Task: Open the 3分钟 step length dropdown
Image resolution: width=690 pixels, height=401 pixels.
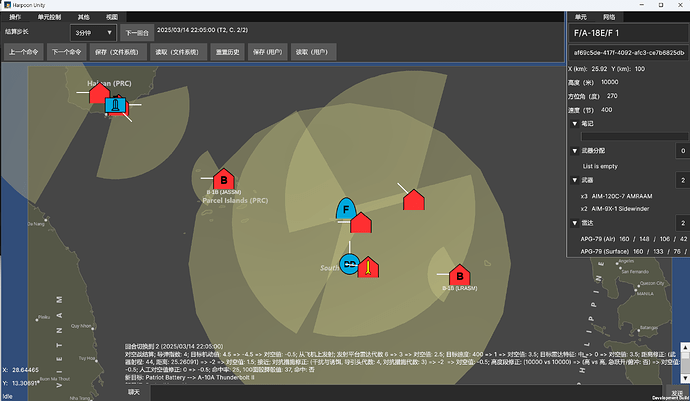Action: pos(93,33)
